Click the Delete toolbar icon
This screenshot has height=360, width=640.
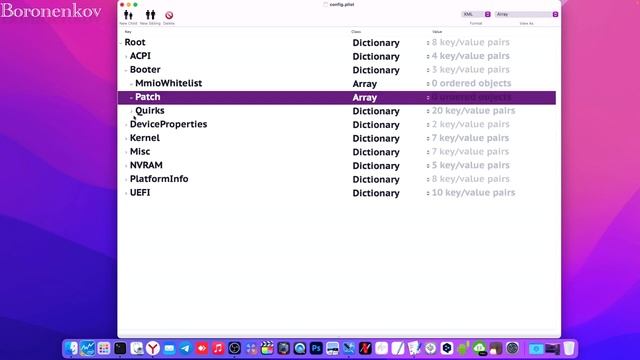[x=169, y=16]
